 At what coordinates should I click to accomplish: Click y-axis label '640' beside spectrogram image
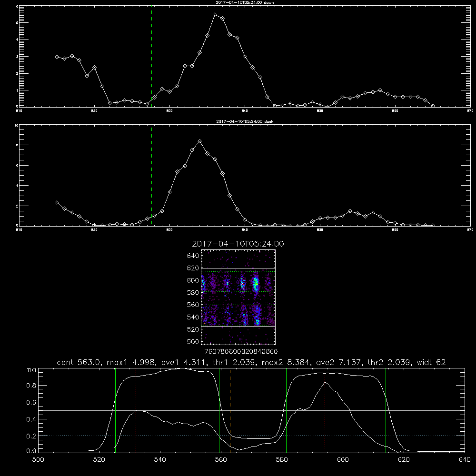click(193, 256)
